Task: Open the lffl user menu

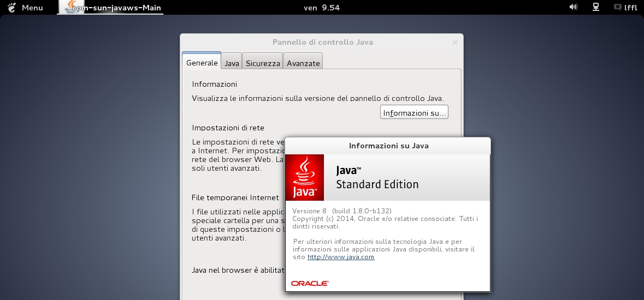Action: tap(630, 8)
